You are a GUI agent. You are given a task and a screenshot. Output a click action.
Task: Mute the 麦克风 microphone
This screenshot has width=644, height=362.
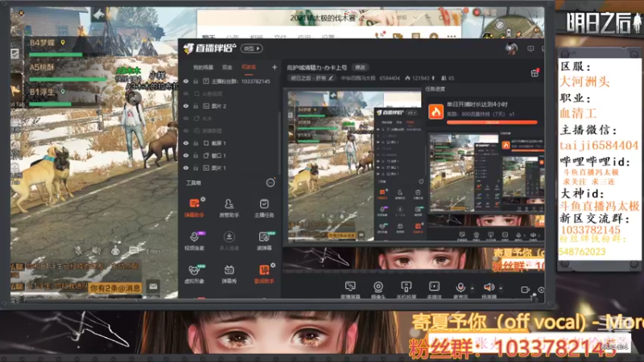(x=460, y=287)
